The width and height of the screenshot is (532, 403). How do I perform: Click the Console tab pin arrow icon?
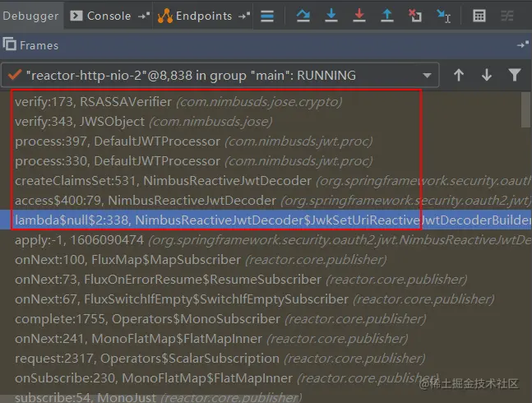tap(144, 16)
